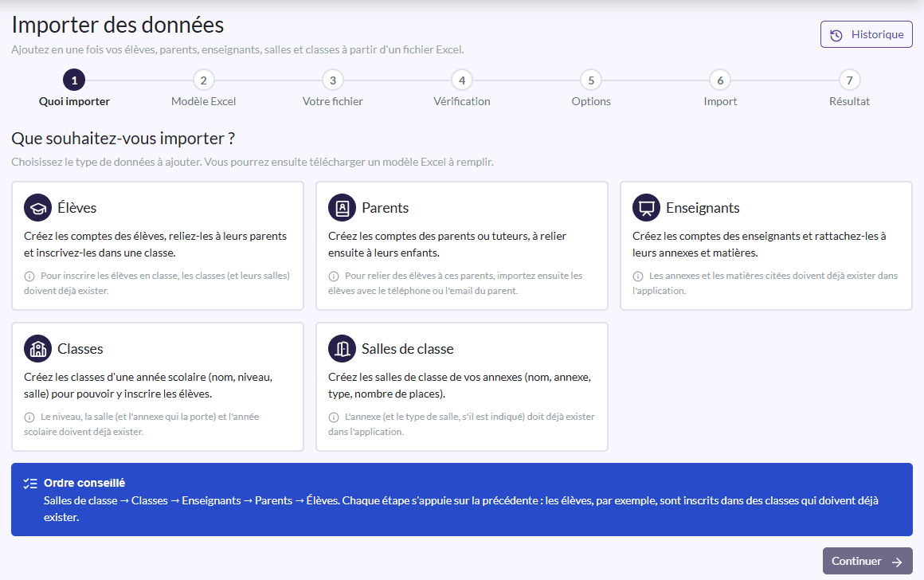This screenshot has width=924, height=580.
Task: Click the presentation board icon for Enseignants
Action: click(x=647, y=207)
